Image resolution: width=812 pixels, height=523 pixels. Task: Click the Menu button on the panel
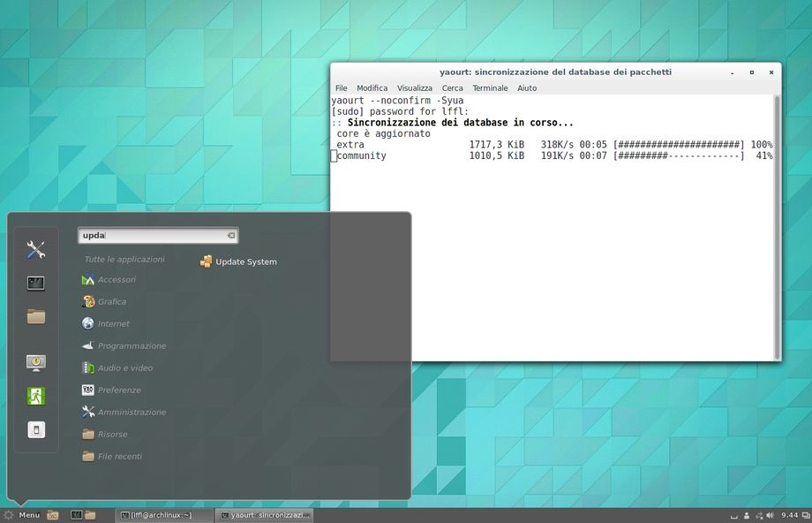click(21, 515)
